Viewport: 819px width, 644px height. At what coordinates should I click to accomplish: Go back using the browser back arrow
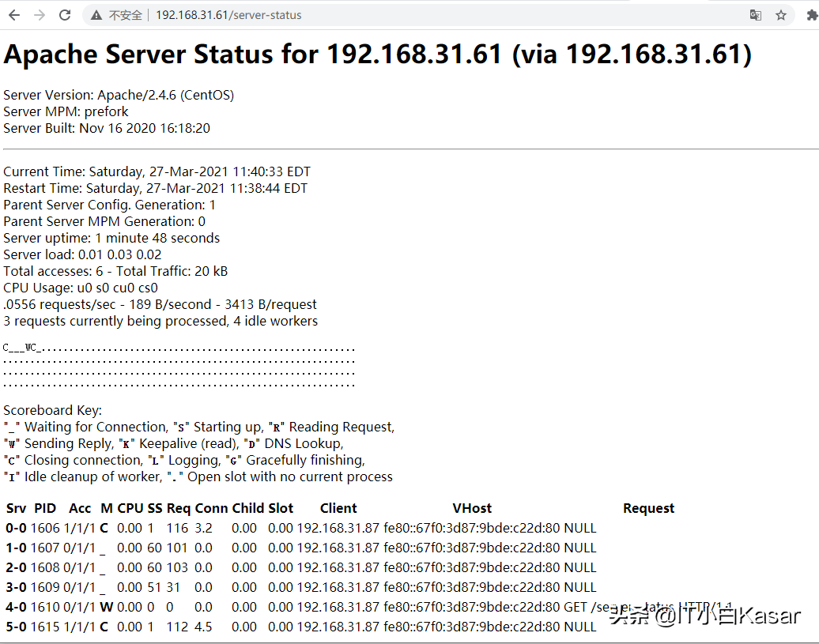14,15
